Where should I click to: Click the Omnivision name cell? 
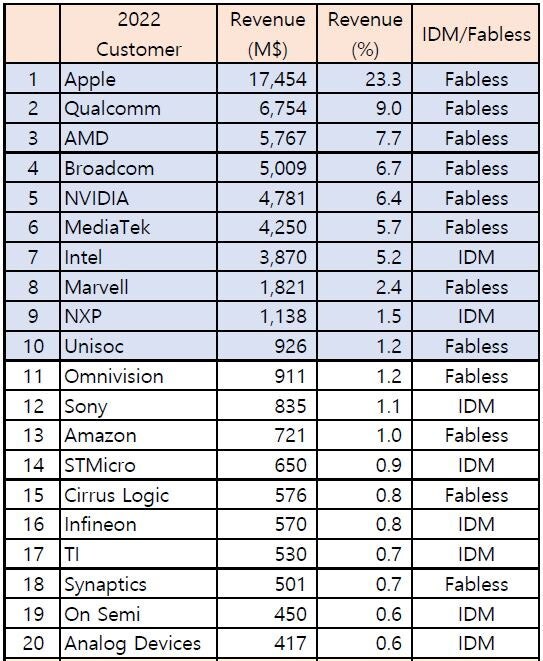coord(139,376)
